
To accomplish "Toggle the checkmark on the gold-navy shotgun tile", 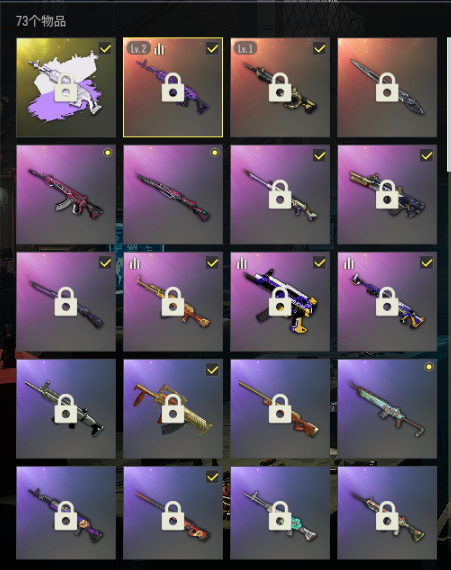I will click(426, 155).
